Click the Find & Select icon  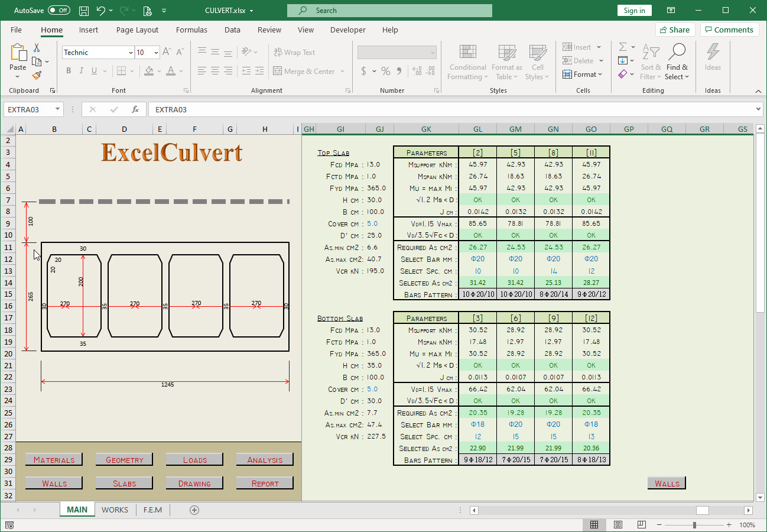(677, 61)
